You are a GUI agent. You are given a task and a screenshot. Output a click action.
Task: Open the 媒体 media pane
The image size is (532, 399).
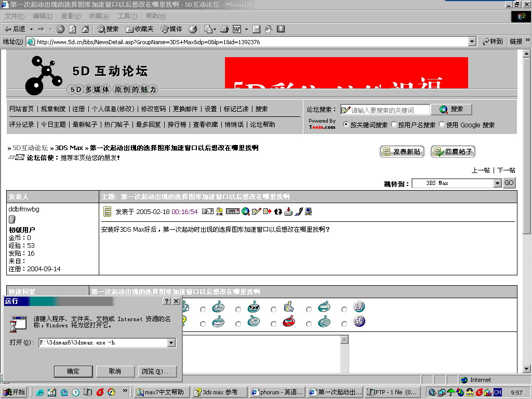pyautogui.click(x=171, y=30)
